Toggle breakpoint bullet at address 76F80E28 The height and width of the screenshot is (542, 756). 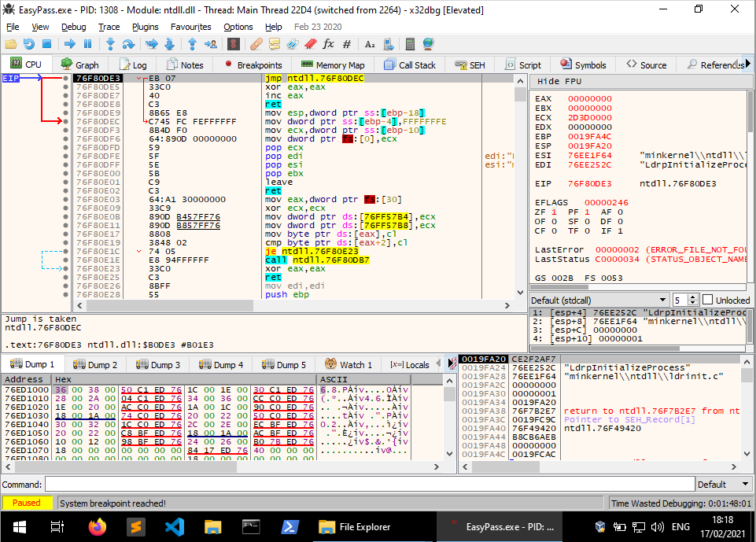pyautogui.click(x=65, y=294)
